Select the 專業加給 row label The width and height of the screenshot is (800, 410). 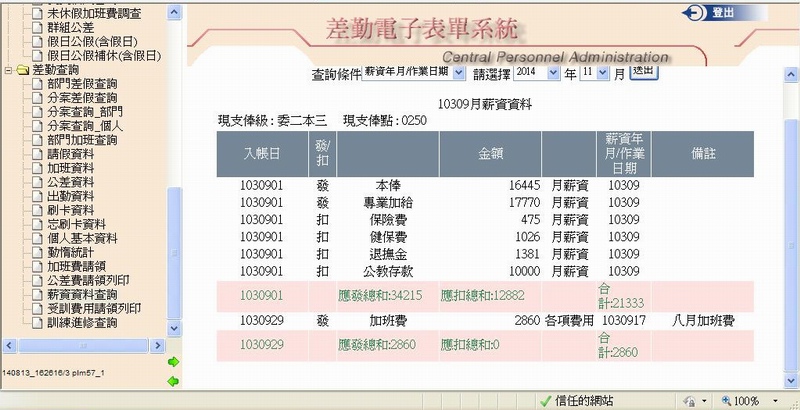387,203
